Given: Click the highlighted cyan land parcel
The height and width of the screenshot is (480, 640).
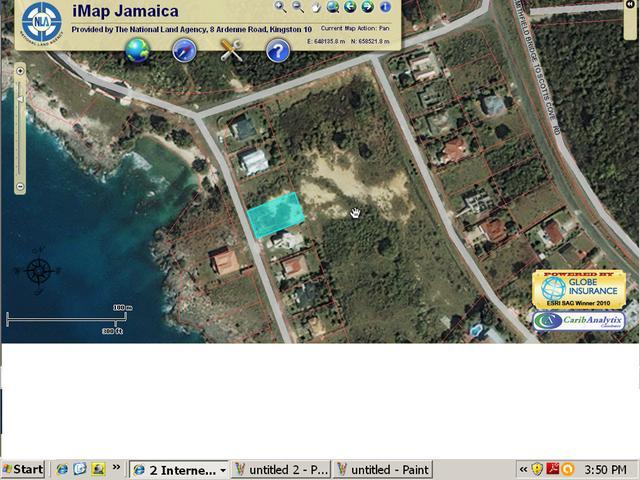Looking at the screenshot, I should 275,216.
